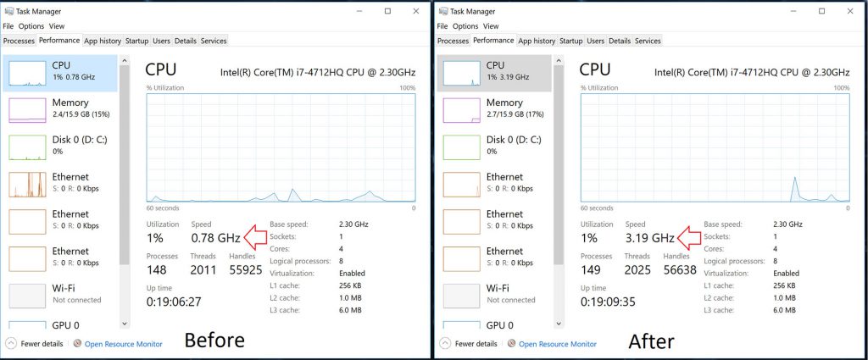Click first Ethernet graph in left sidebar

pos(27,185)
